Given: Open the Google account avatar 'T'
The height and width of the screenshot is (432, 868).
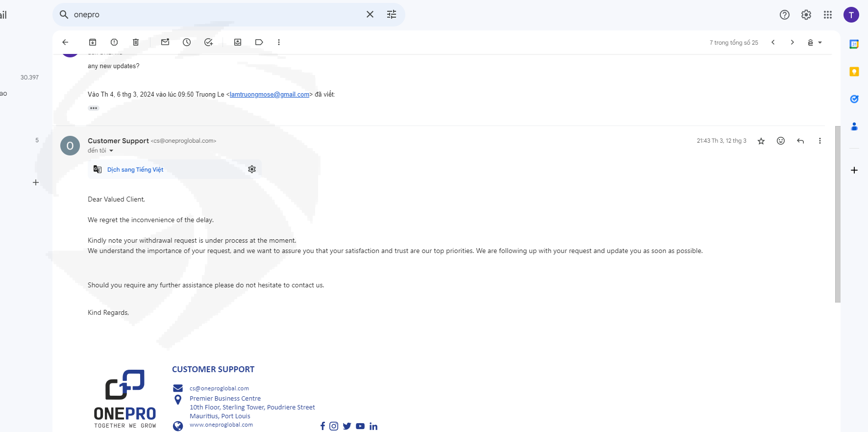Looking at the screenshot, I should coord(851,15).
